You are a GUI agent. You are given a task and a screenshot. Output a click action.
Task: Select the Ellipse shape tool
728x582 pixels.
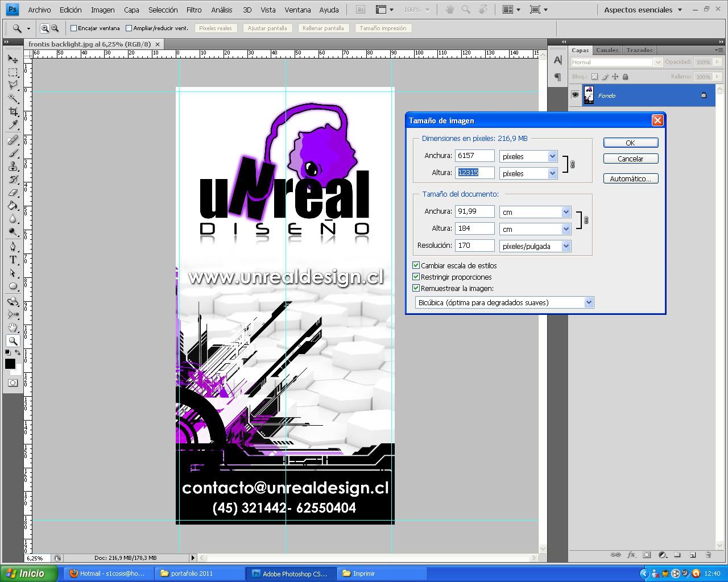click(13, 286)
